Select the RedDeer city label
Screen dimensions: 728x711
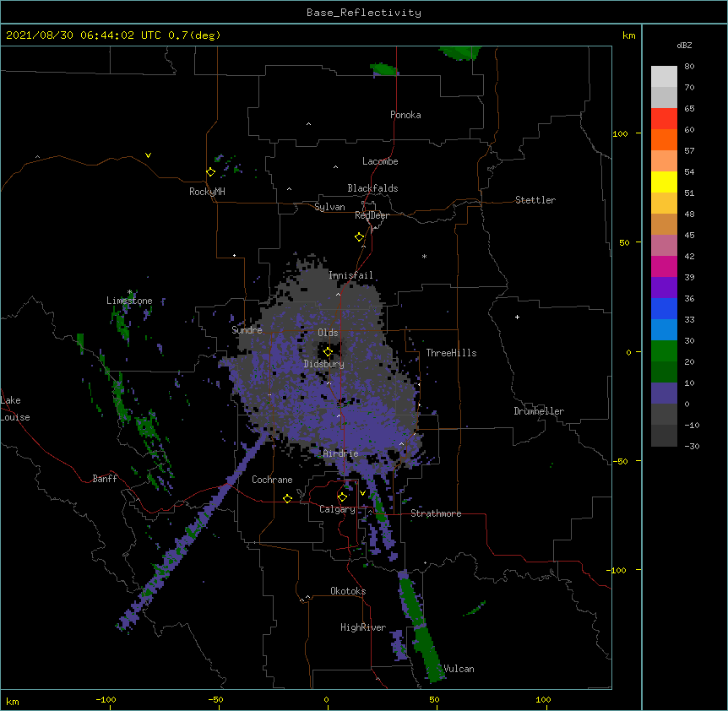[372, 214]
